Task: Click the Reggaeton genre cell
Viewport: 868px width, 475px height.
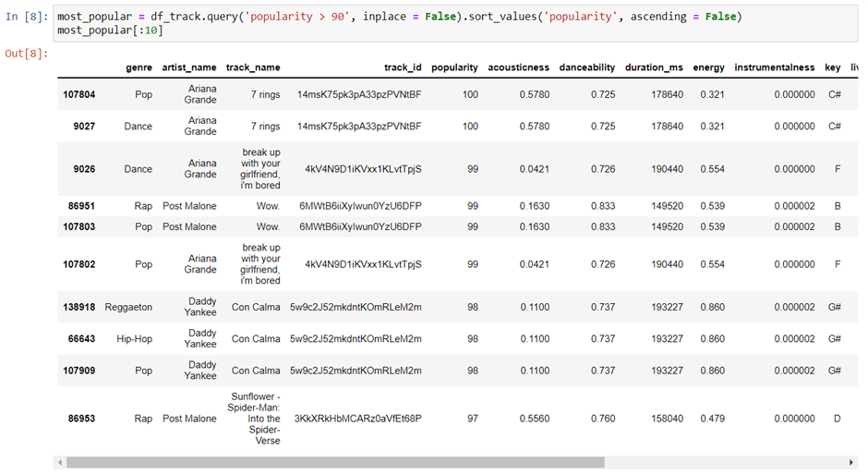Action: [x=128, y=307]
